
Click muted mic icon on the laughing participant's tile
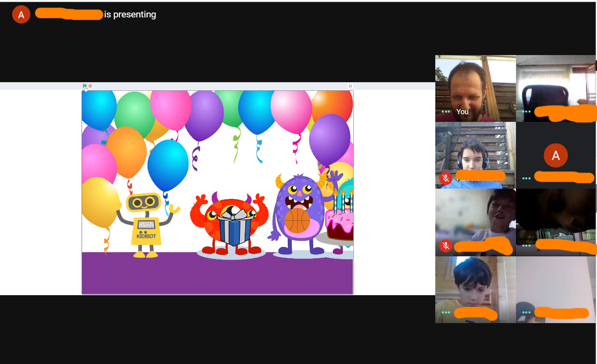pyautogui.click(x=446, y=245)
